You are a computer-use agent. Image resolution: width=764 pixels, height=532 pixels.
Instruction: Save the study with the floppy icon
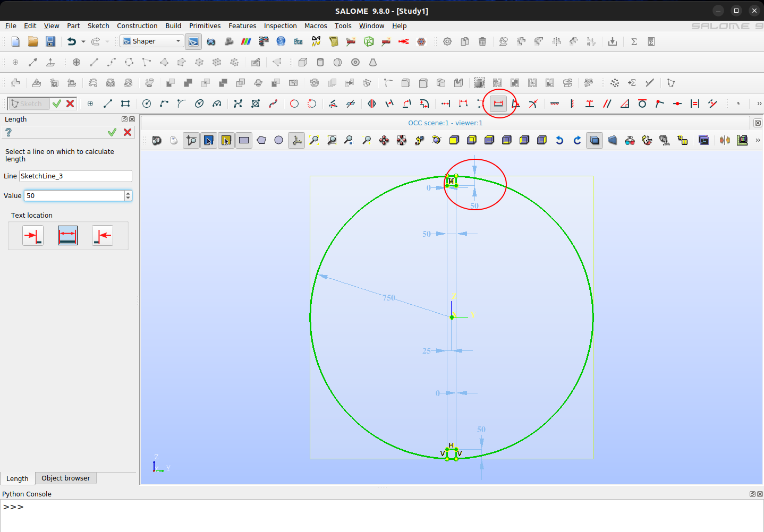click(50, 41)
